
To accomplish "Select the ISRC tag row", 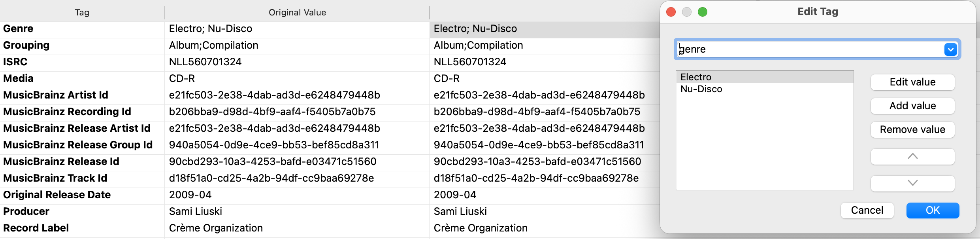I will [15, 62].
